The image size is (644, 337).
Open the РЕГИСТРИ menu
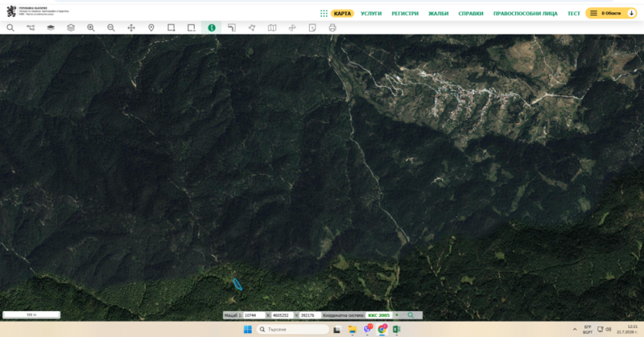[x=405, y=14]
